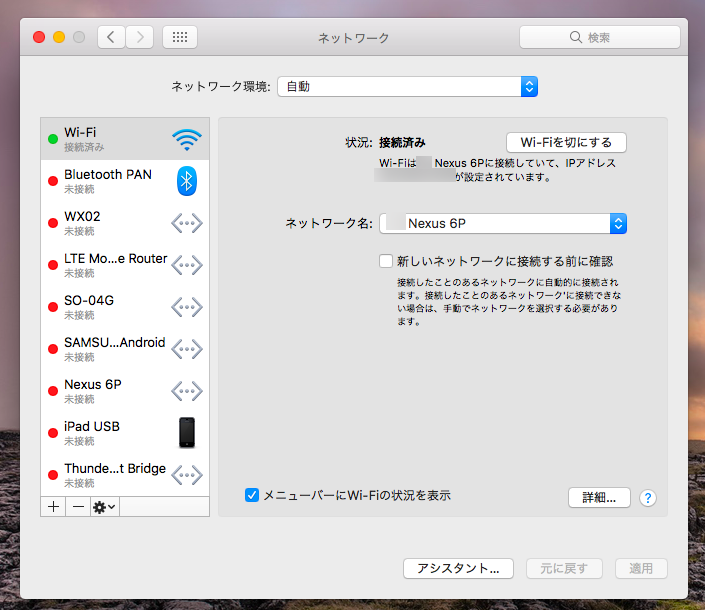Select SO-04G from the service list
705x610 pixels.
[x=110, y=307]
